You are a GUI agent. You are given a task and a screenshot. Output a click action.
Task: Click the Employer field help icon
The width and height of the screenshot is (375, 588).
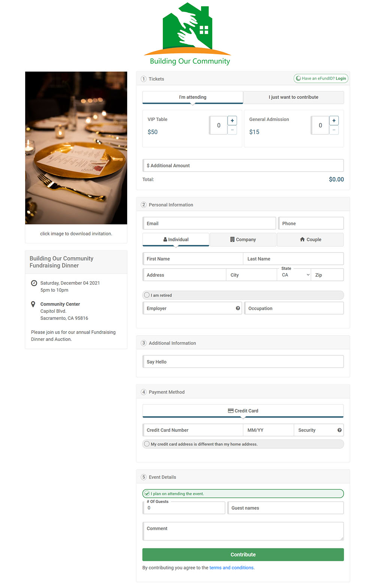[238, 308]
